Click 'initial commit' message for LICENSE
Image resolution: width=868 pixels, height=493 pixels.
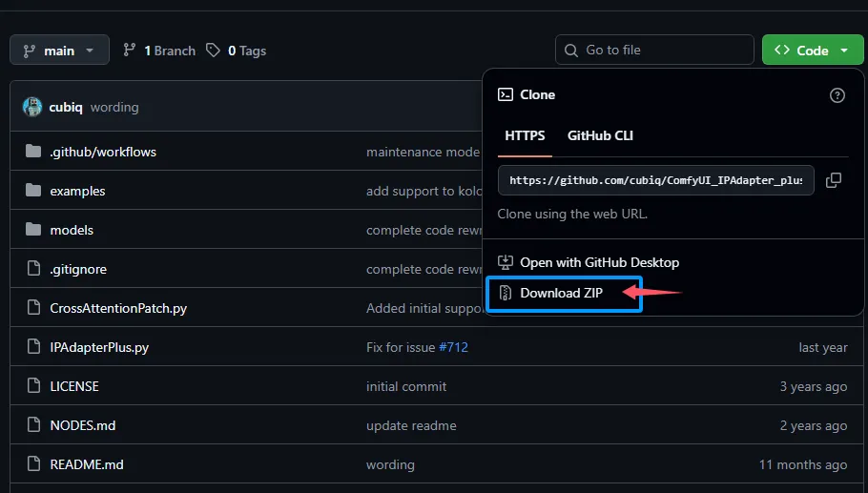tap(406, 386)
